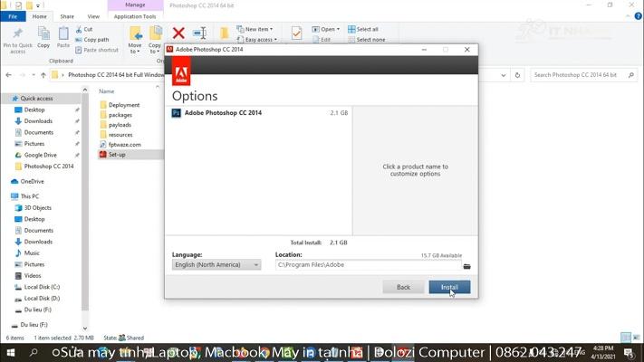Open the New item dropdown
Screen dimensions: 644x362
click(x=256, y=29)
